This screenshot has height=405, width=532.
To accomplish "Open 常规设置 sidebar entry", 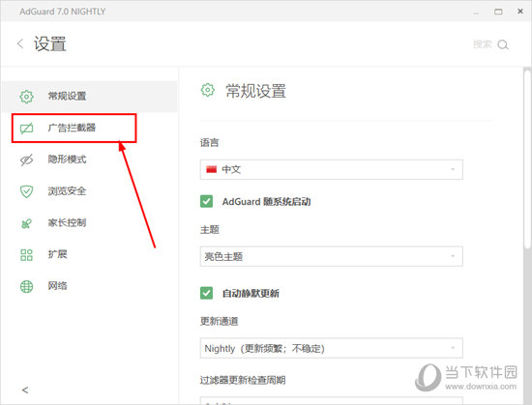I will 90,97.
